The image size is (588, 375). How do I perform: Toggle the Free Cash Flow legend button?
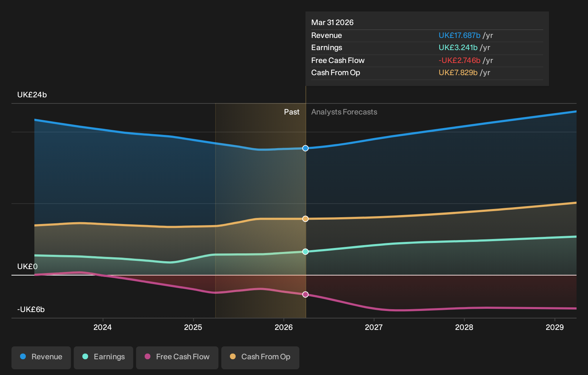pyautogui.click(x=177, y=357)
